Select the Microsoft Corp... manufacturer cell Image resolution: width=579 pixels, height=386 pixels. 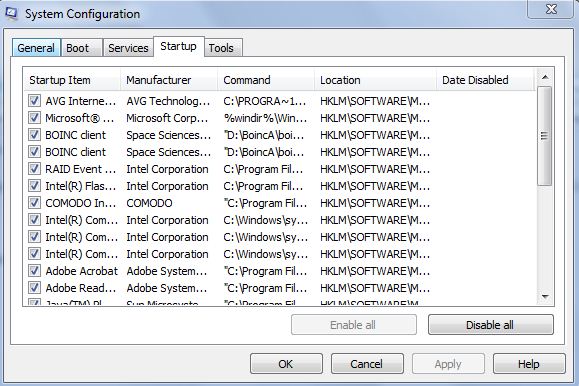(167, 118)
